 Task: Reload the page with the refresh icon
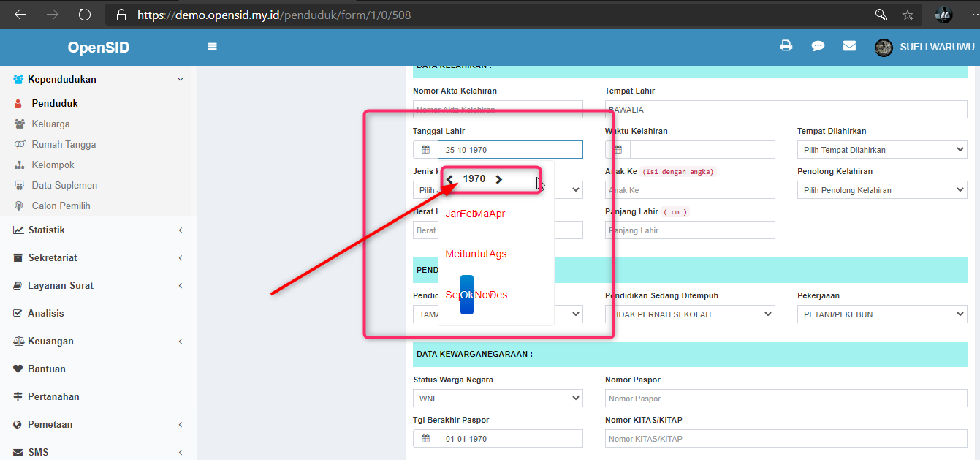coord(85,15)
